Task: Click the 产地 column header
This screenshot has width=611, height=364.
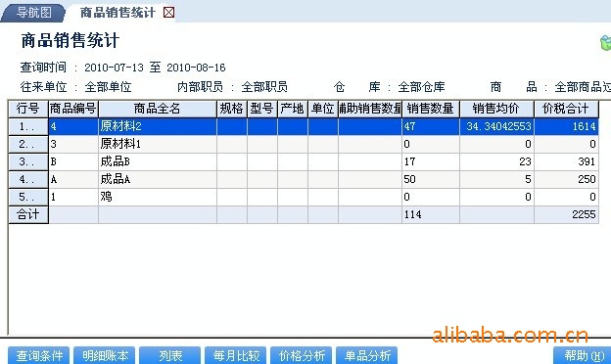Action: coord(293,109)
